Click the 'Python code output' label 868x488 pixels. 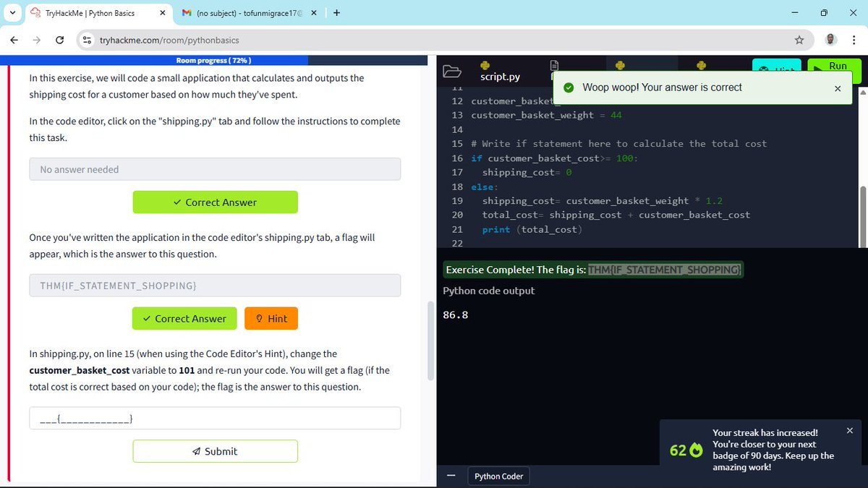(x=489, y=291)
